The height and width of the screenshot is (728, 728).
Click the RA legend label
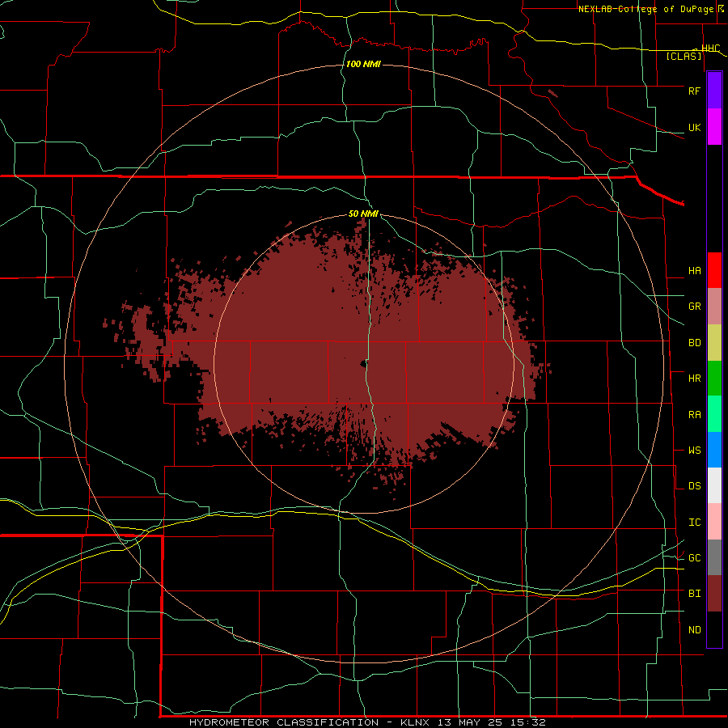(x=694, y=415)
